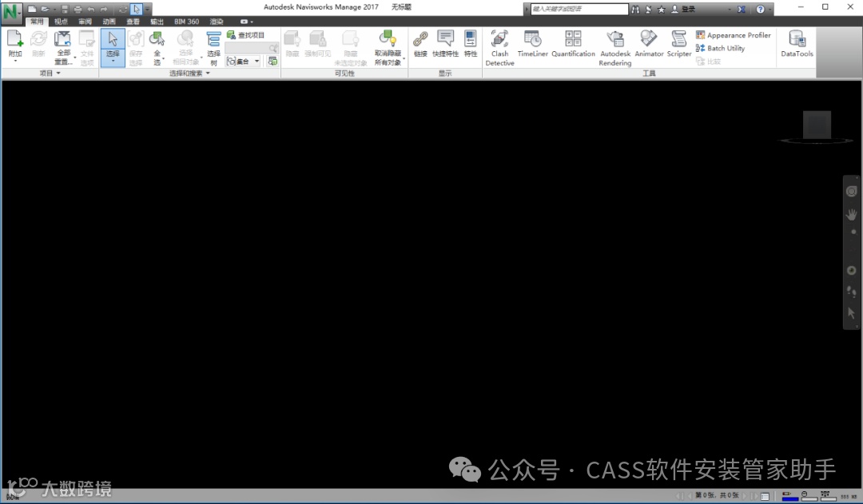This screenshot has width=863, height=504.
Task: Open the 全部重置 (Reset All) tool
Action: pyautogui.click(x=63, y=48)
